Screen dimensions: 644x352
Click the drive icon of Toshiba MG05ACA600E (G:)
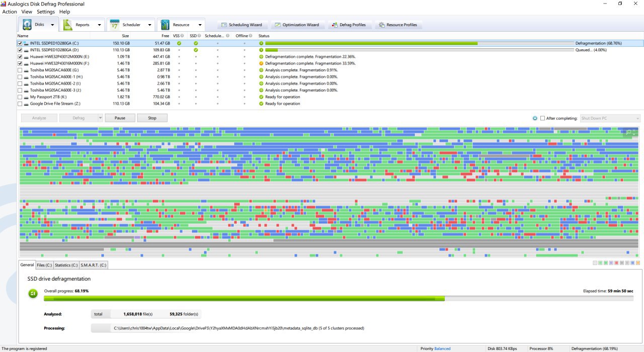(26, 70)
